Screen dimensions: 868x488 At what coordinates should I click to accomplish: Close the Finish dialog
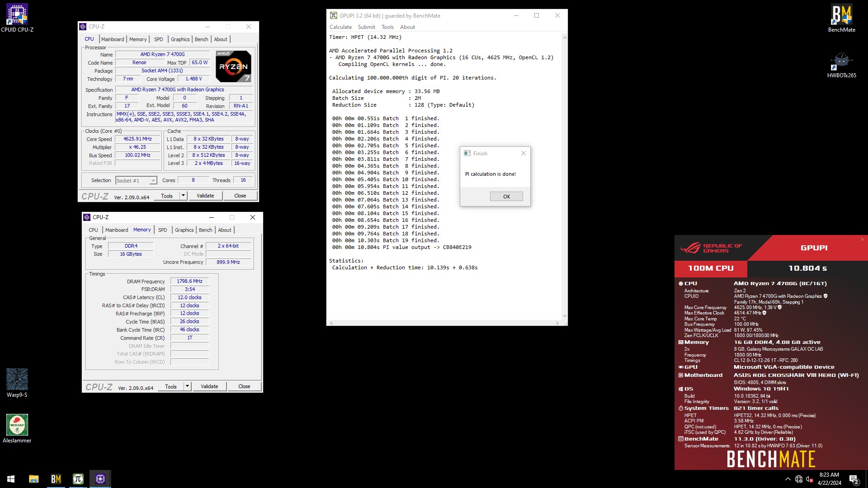523,153
